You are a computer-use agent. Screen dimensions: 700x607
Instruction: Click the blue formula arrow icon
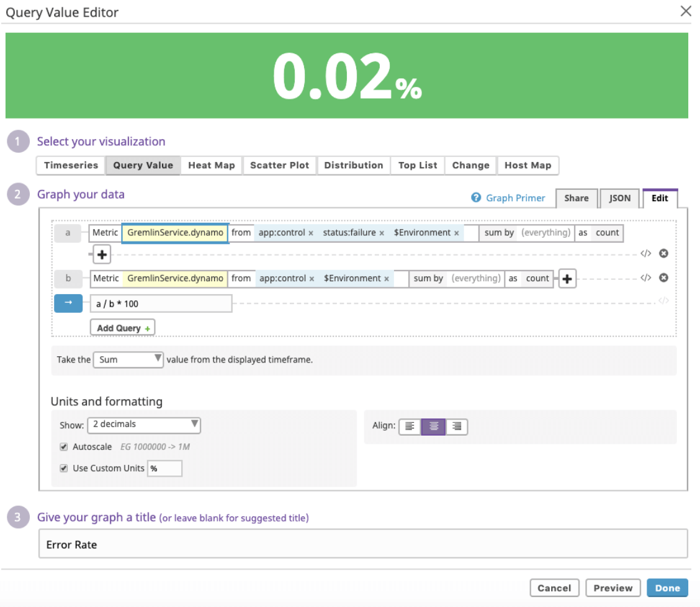pos(68,303)
